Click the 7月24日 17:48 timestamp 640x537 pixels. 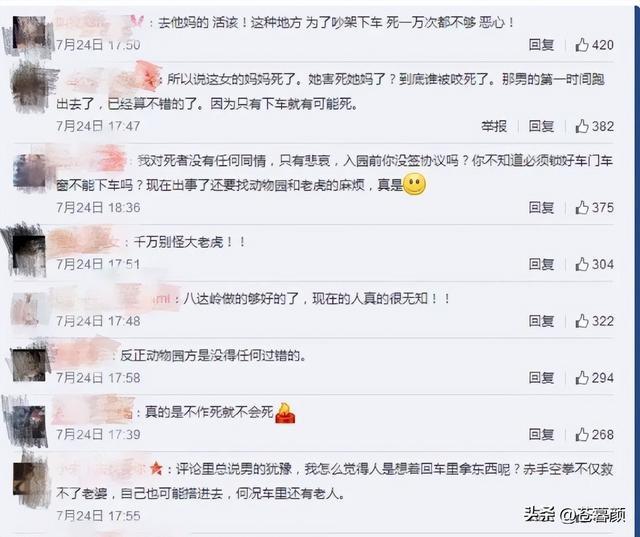(98, 321)
